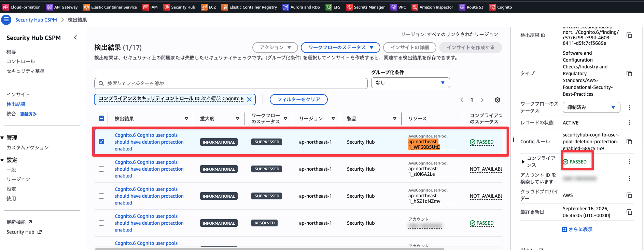This screenshot has height=250, width=644.
Task: Go to previous results page
Action: 462,100
